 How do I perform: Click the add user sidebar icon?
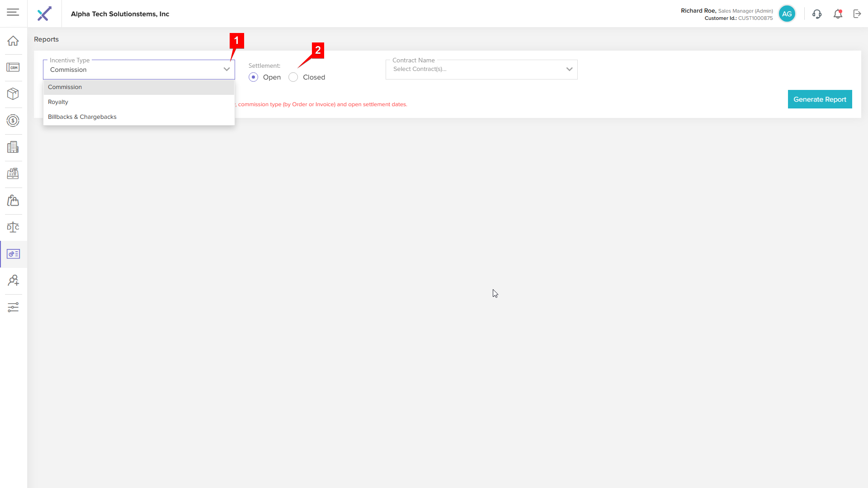click(13, 281)
